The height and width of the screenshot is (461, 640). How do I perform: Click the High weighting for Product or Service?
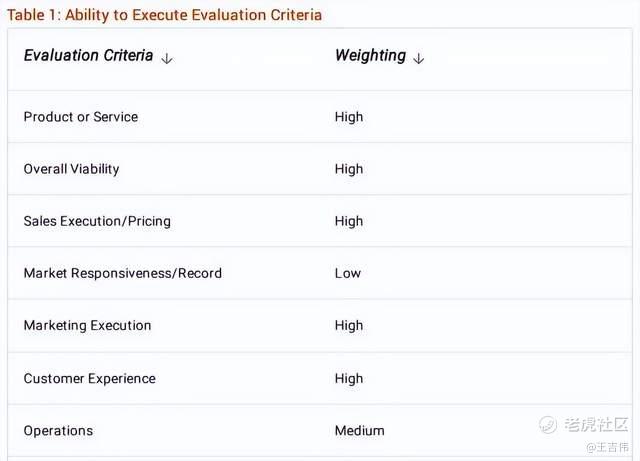[x=349, y=117]
